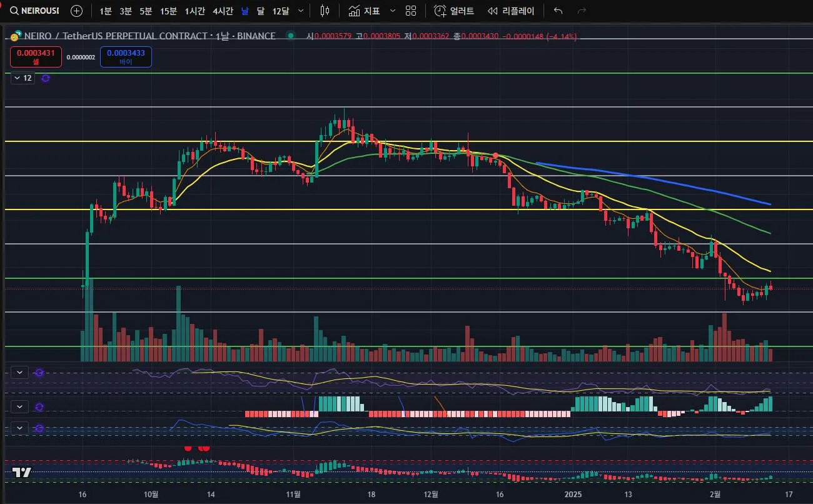813x504 pixels.
Task: Click the 14 date label on the time axis
Action: 211,494
